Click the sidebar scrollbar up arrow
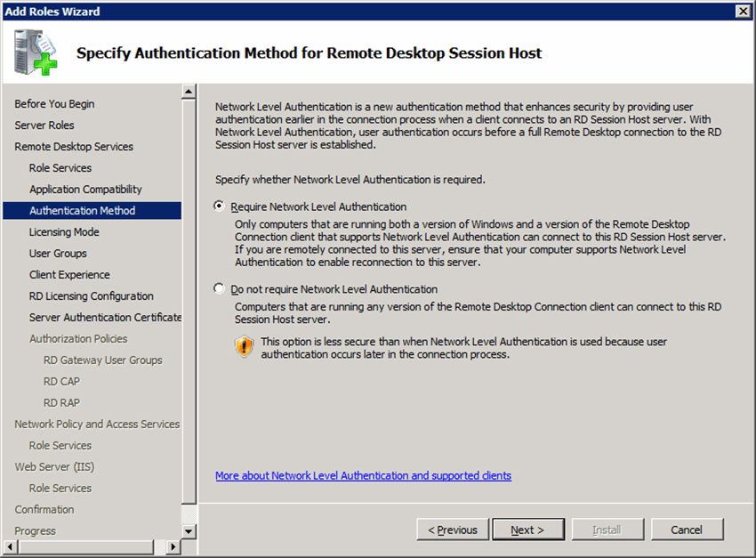 tap(188, 89)
